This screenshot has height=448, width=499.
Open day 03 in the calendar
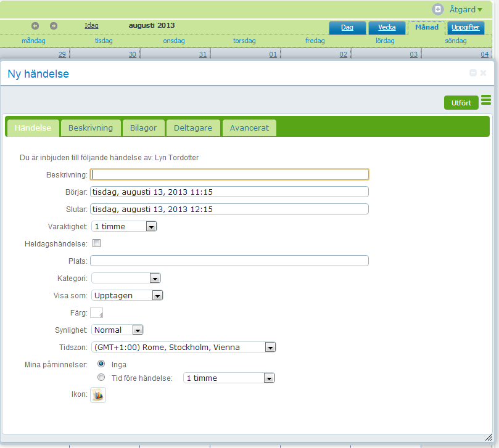414,54
